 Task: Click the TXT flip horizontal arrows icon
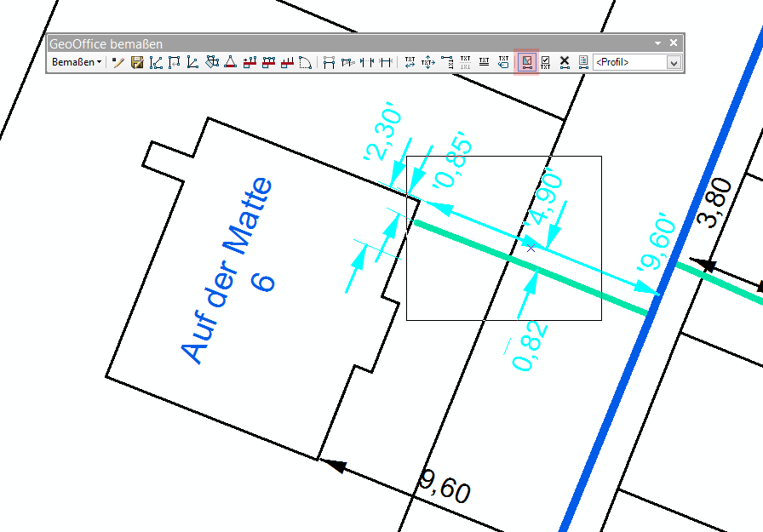[410, 62]
